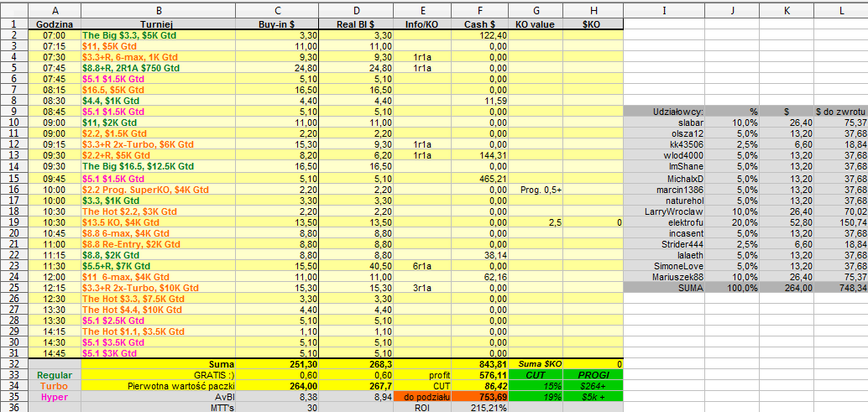Select column A header
Screen dimensions: 868x412
[55, 10]
